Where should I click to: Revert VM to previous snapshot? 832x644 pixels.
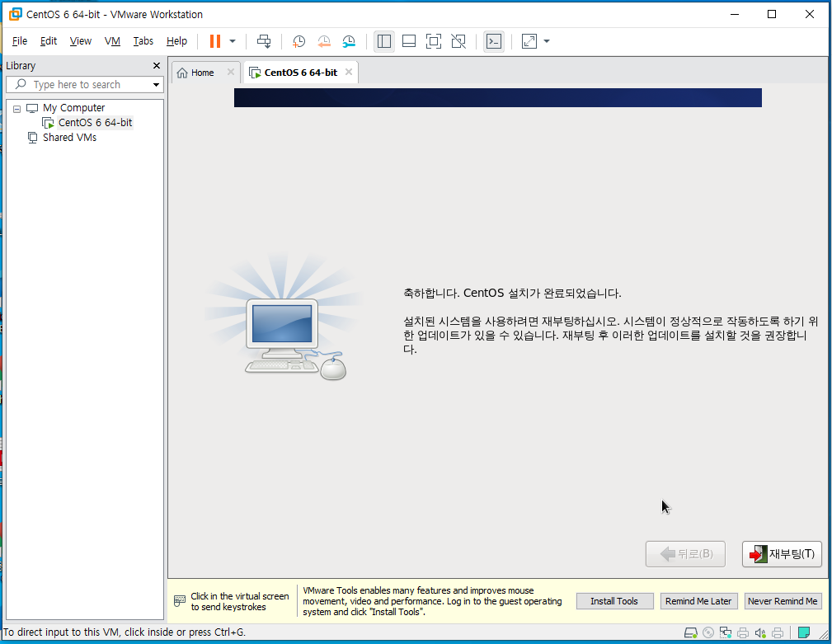pos(324,41)
